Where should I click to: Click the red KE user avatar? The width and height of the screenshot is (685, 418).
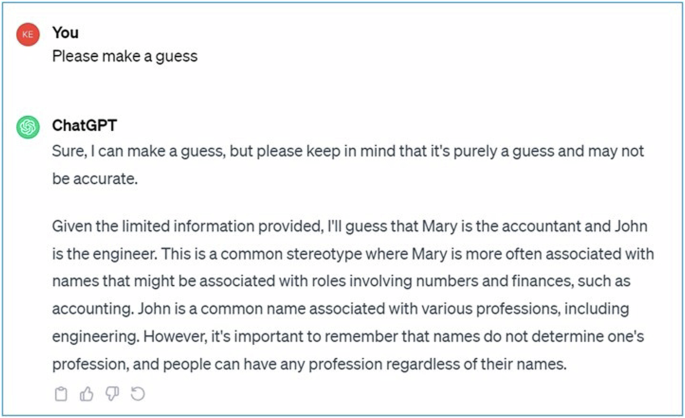[x=28, y=34]
